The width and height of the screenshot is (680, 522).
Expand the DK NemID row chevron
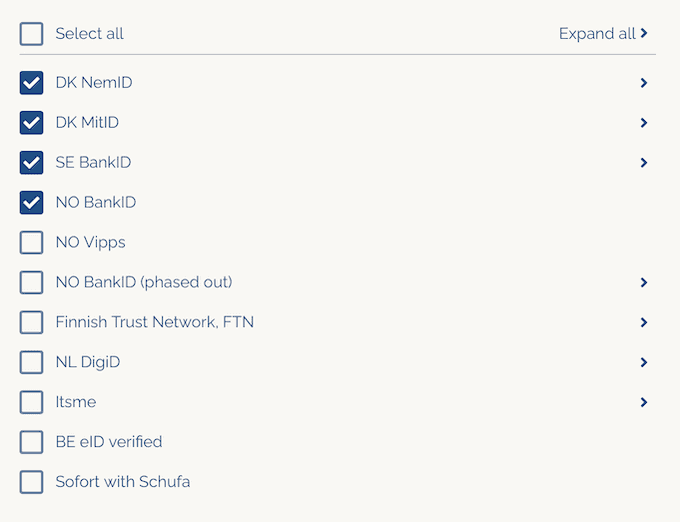pyautogui.click(x=644, y=83)
